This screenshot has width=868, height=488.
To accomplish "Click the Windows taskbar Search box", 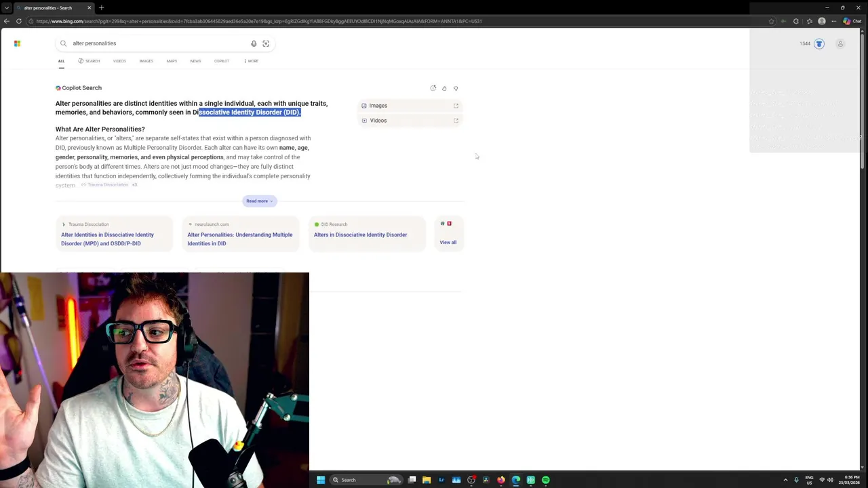I will 365,480.
